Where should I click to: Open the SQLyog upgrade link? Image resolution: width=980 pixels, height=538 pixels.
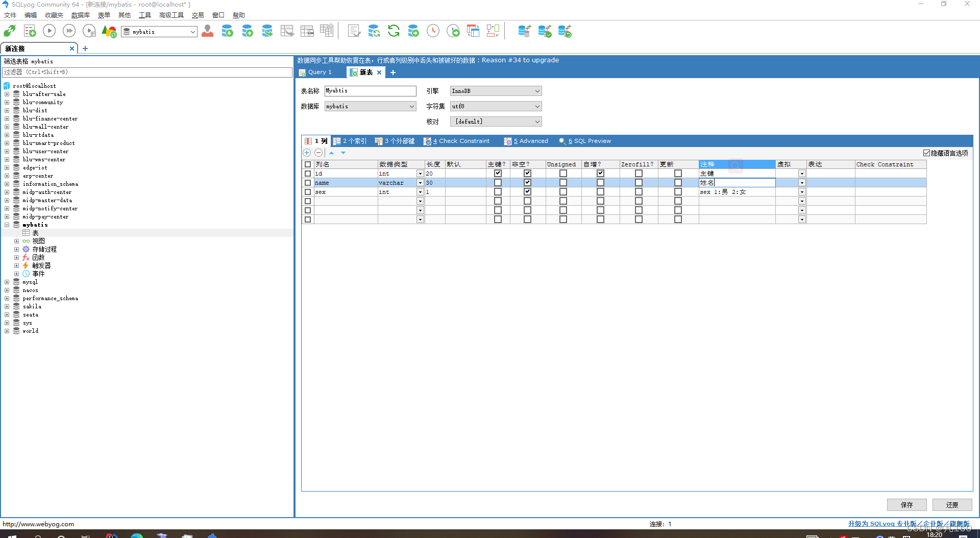coord(909,524)
